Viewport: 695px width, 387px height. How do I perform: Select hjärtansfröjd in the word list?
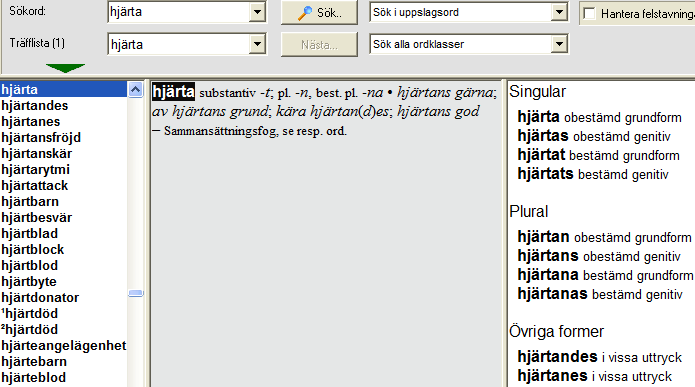pos(41,137)
